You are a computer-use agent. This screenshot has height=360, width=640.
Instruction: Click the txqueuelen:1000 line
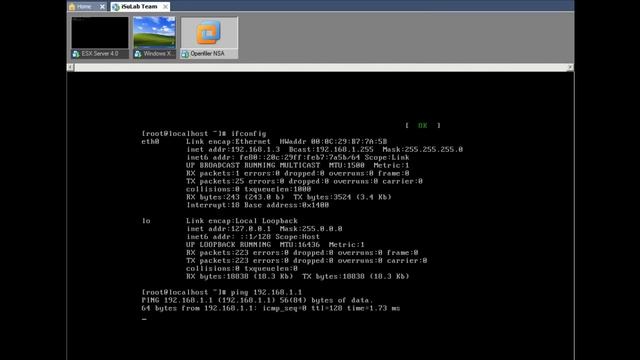coord(249,189)
